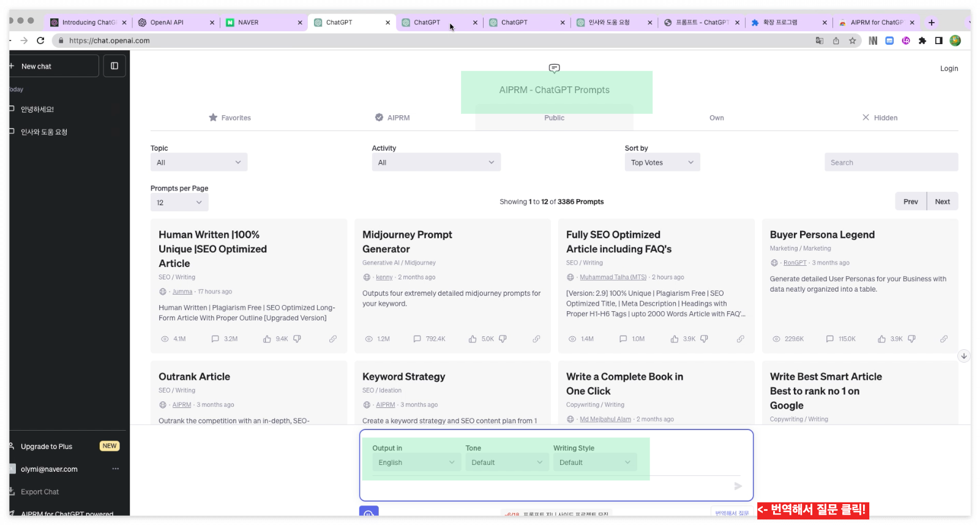Open author link RonGPT
The width and height of the screenshot is (980, 525).
click(x=795, y=263)
